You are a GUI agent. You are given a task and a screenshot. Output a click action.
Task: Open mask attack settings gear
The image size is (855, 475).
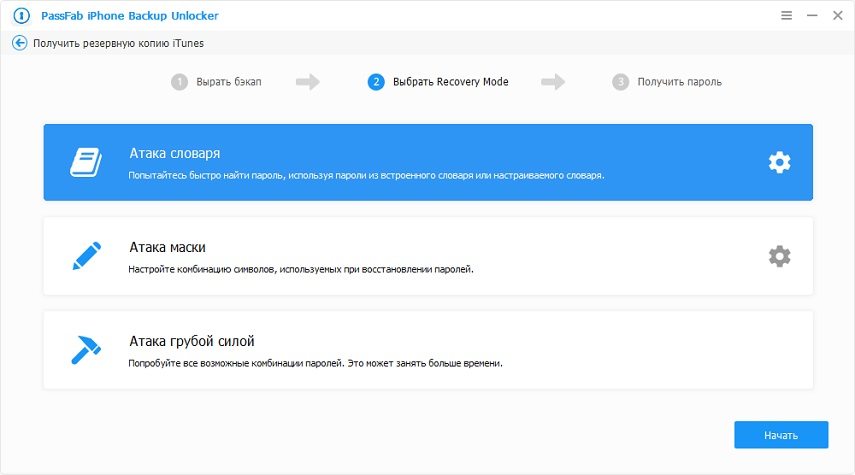pyautogui.click(x=779, y=256)
